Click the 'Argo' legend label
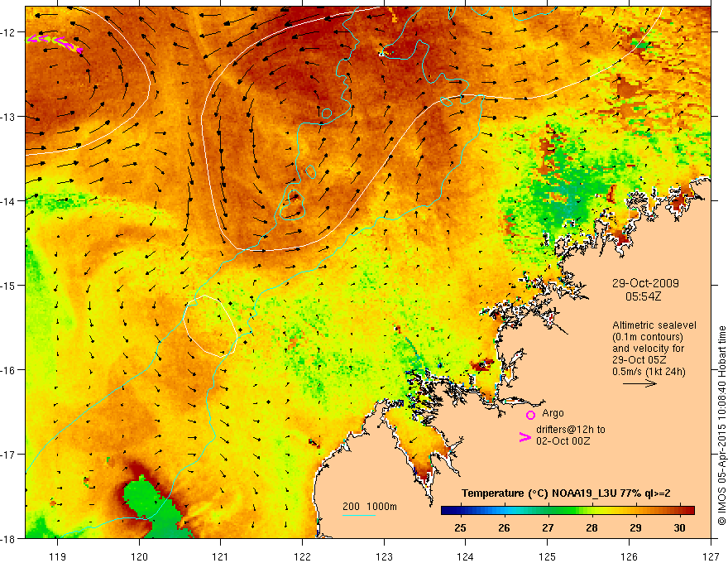The image size is (728, 563). pos(553,413)
